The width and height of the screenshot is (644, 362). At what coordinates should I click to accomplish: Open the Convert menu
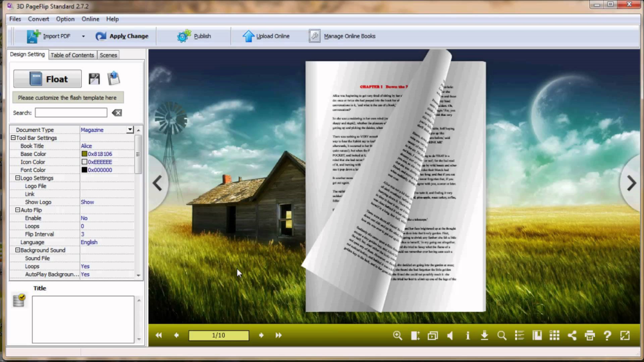(38, 19)
